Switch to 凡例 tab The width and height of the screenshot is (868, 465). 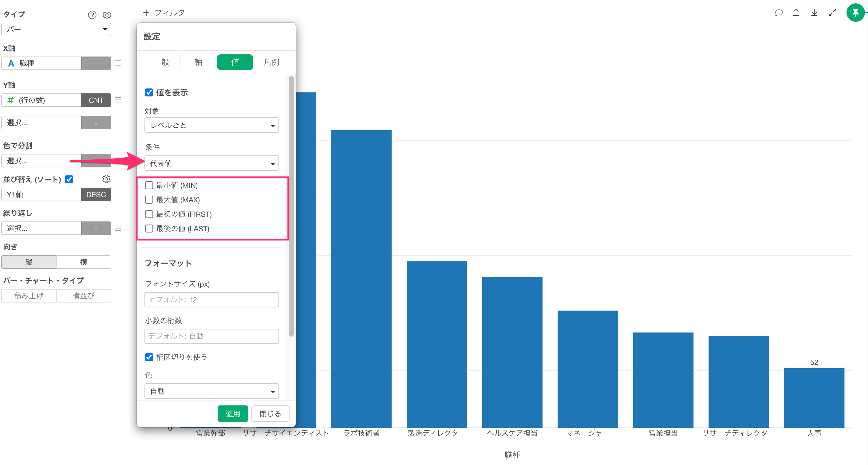pyautogui.click(x=271, y=62)
